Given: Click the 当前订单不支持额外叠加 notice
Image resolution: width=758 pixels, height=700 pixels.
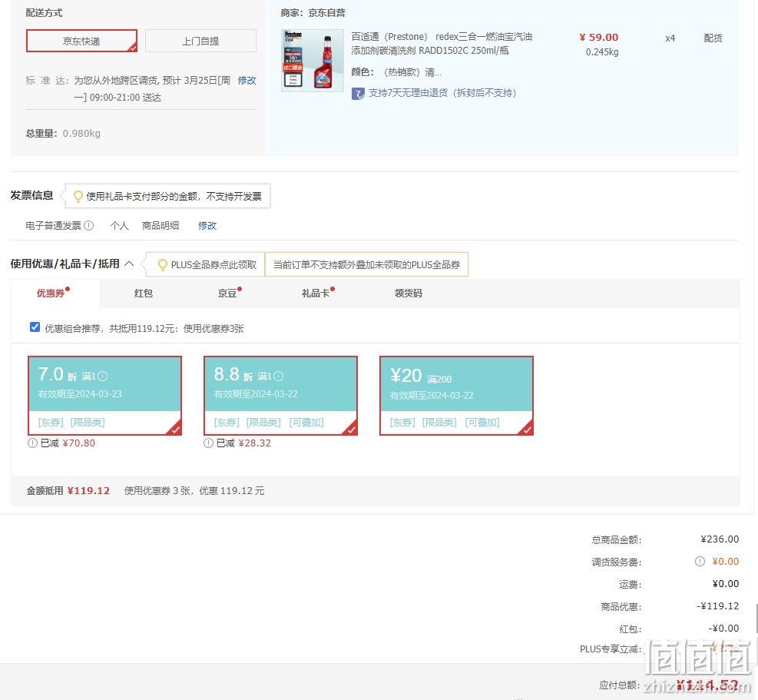Looking at the screenshot, I should pyautogui.click(x=366, y=264).
